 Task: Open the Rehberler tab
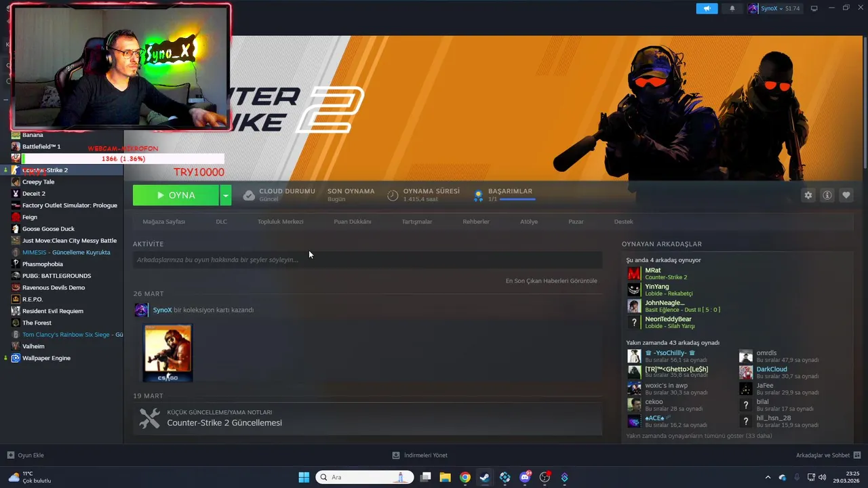tap(476, 222)
